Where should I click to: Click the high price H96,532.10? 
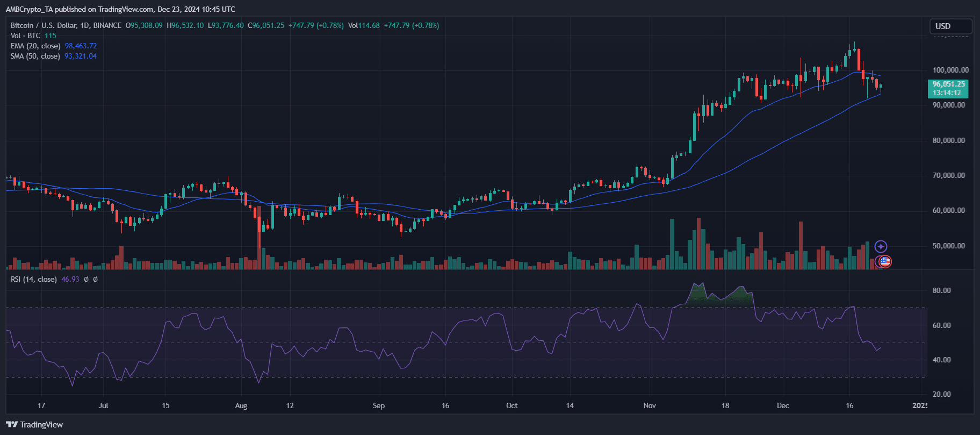(x=185, y=25)
